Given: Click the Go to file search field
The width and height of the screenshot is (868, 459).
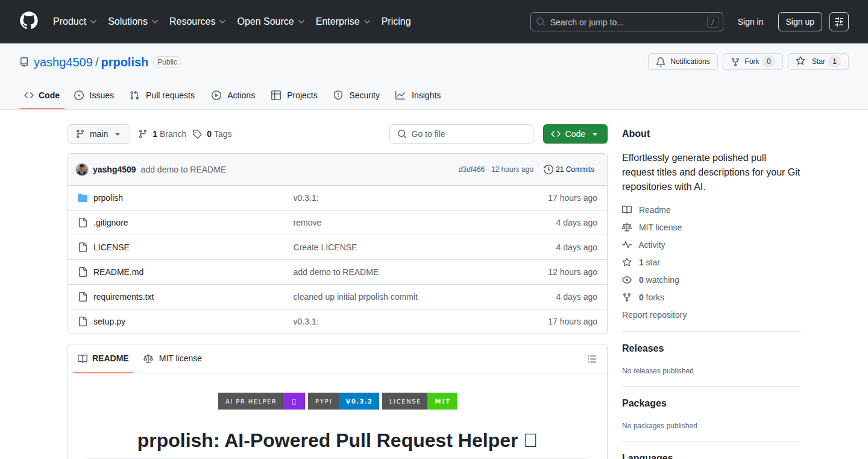Looking at the screenshot, I should point(461,134).
